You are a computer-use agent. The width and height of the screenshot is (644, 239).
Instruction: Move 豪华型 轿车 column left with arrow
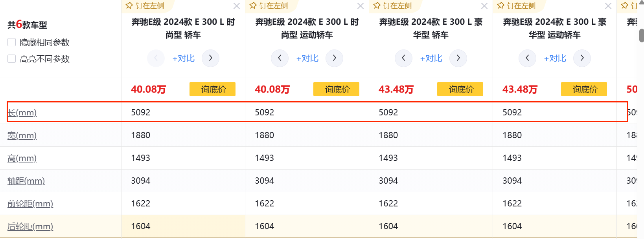click(403, 58)
